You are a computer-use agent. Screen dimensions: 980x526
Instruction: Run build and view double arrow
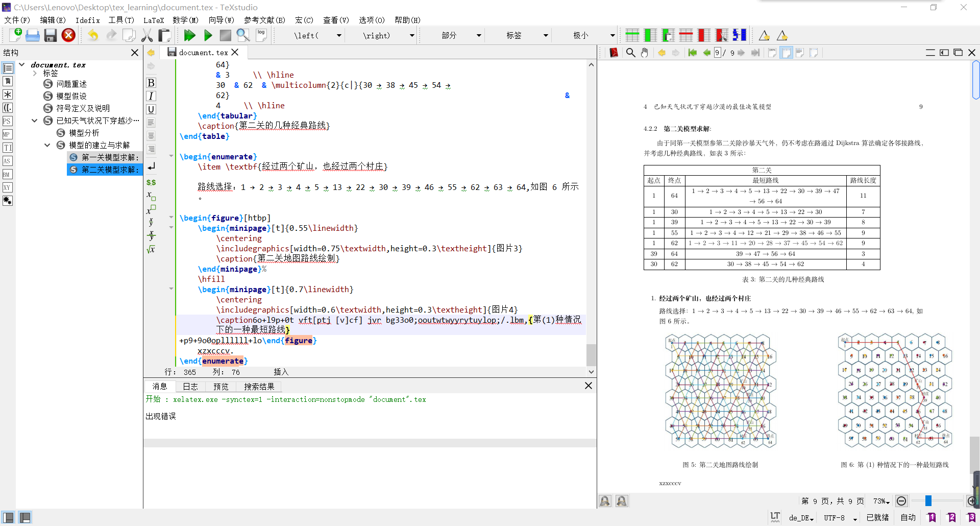coord(190,35)
